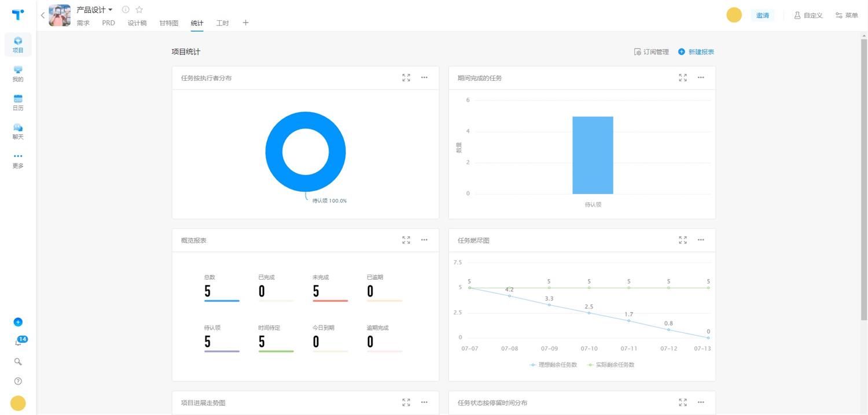
Task: Switch to the 甘特图 tab
Action: 169,23
